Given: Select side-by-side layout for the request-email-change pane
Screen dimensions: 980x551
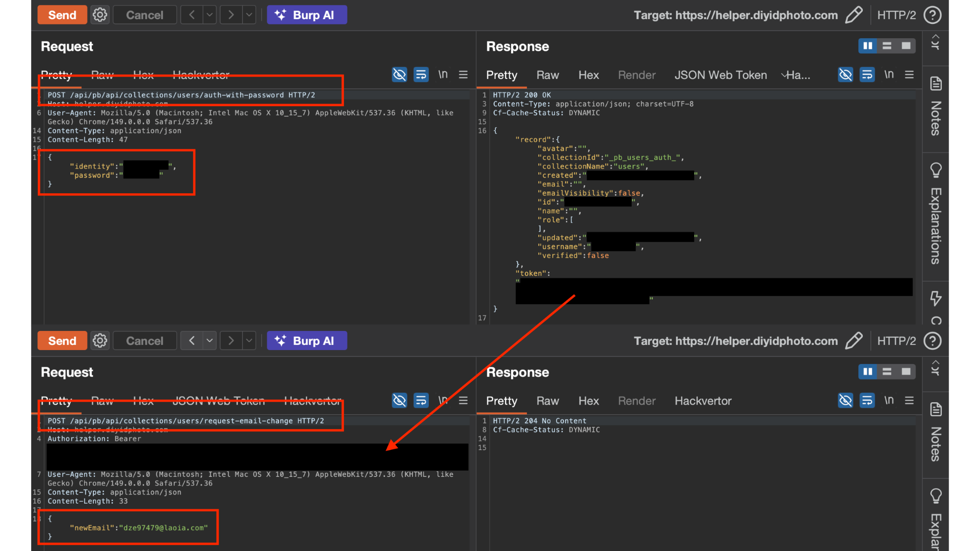Looking at the screenshot, I should click(x=868, y=372).
